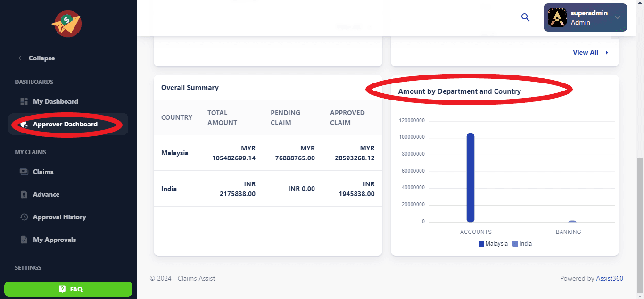The image size is (644, 299).
Task: Click the Approval History clock icon
Action: tap(24, 217)
